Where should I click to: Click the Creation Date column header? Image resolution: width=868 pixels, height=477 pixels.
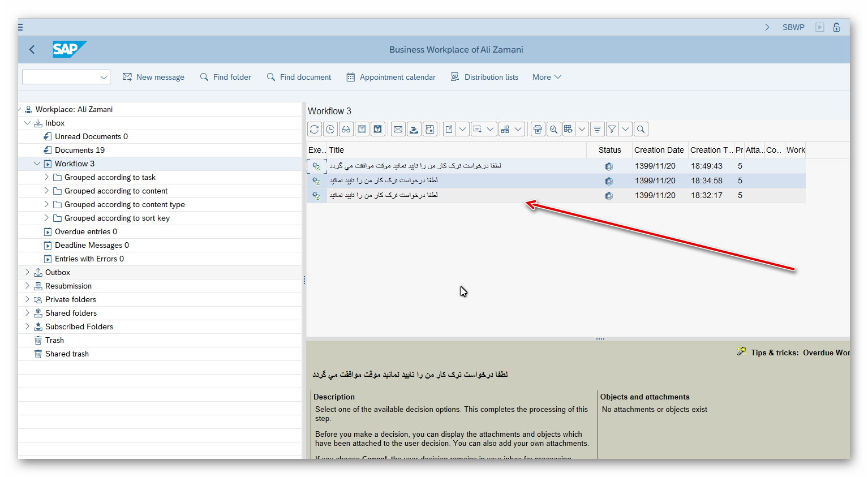click(659, 150)
